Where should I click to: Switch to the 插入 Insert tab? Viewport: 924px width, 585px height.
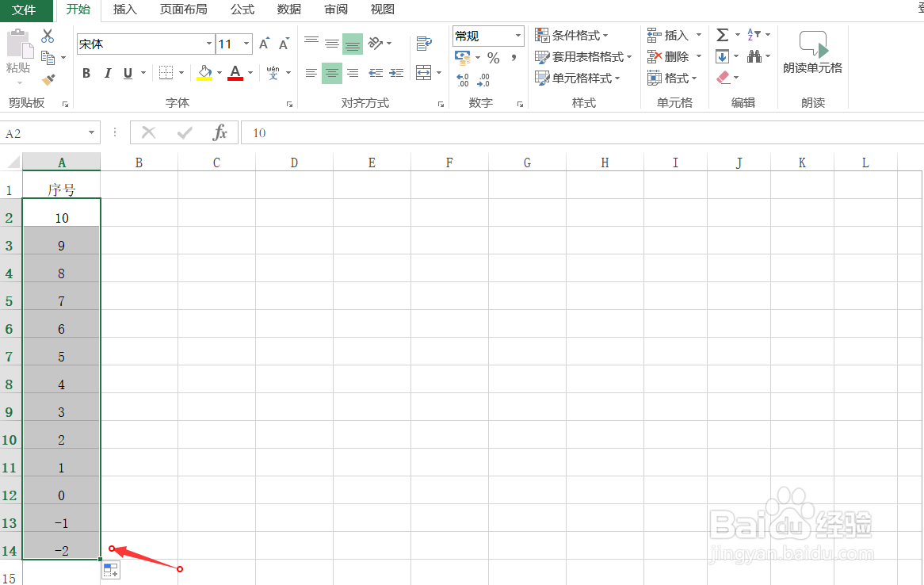pos(125,10)
